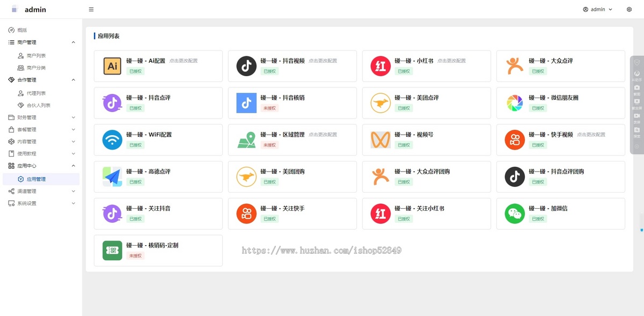Toggle sidebar with hamburger menu icon
The image size is (644, 316).
tap(91, 9)
